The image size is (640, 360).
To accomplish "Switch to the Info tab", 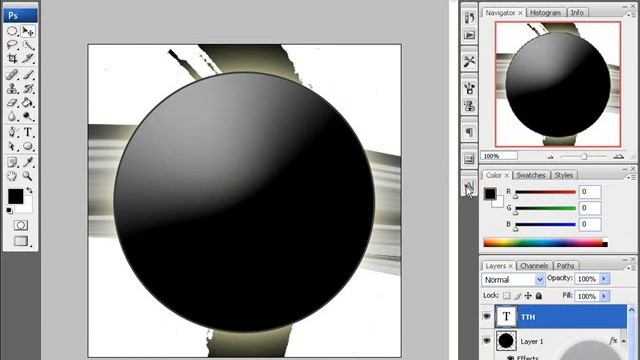I will [577, 13].
